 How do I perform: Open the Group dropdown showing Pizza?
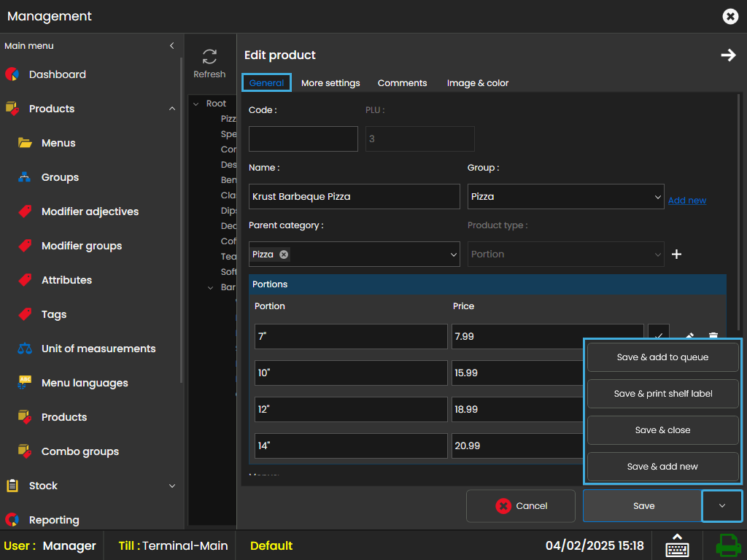(565, 197)
